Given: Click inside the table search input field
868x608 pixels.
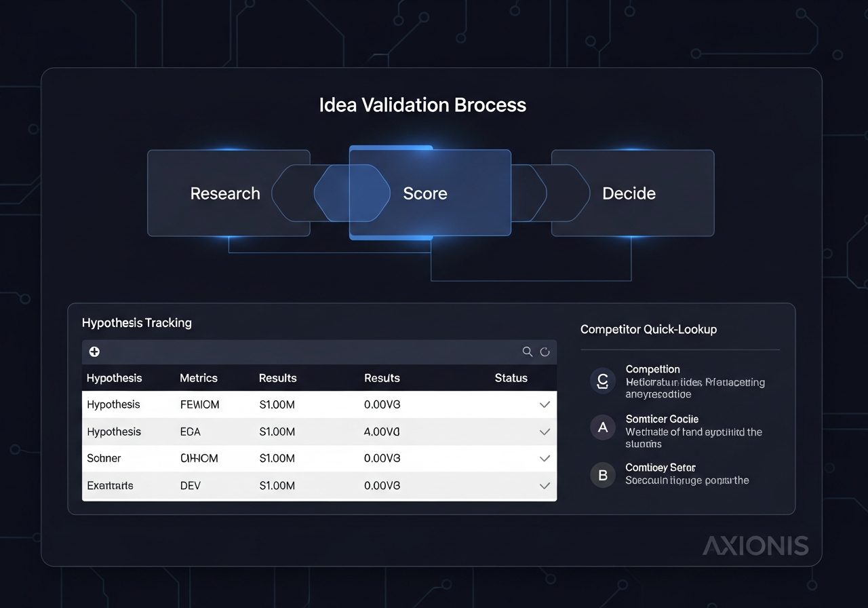Looking at the screenshot, I should (305, 351).
